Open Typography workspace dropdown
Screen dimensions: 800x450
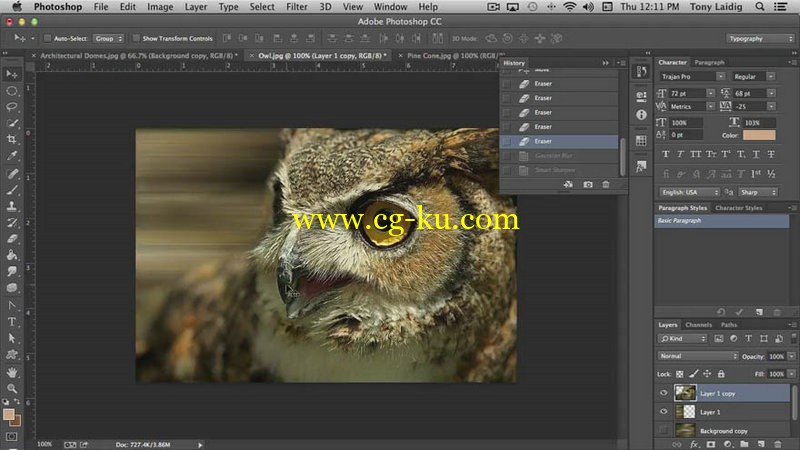click(x=760, y=38)
